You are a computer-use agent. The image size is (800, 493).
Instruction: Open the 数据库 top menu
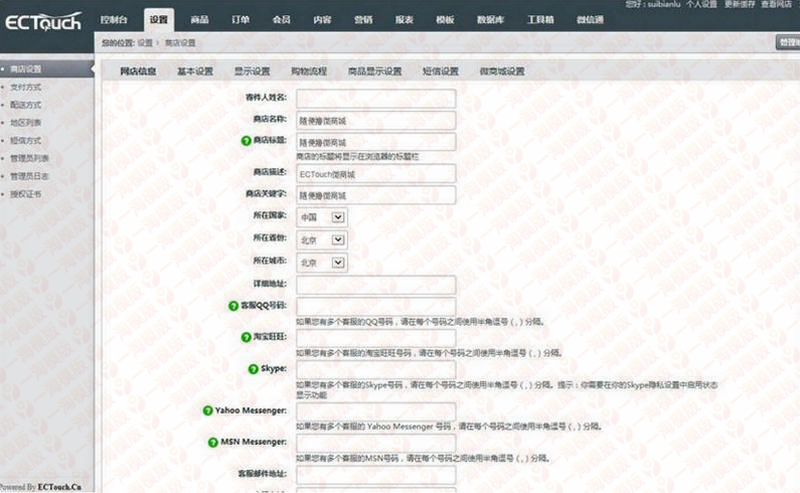(x=490, y=19)
